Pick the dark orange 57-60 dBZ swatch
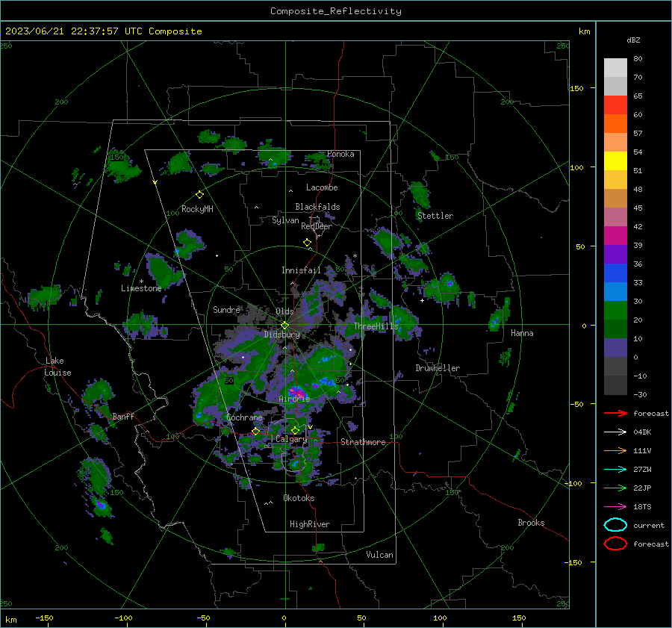672x628 pixels. click(615, 124)
